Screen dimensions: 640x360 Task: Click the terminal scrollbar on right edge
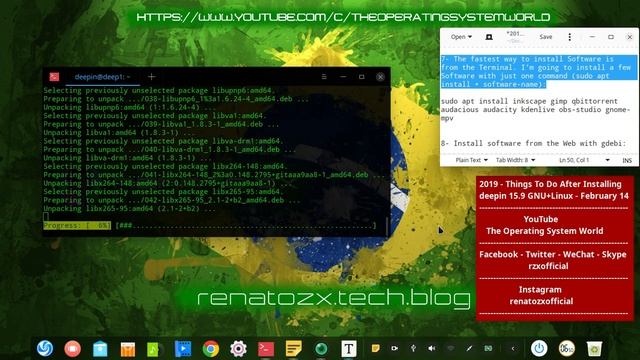click(387, 226)
